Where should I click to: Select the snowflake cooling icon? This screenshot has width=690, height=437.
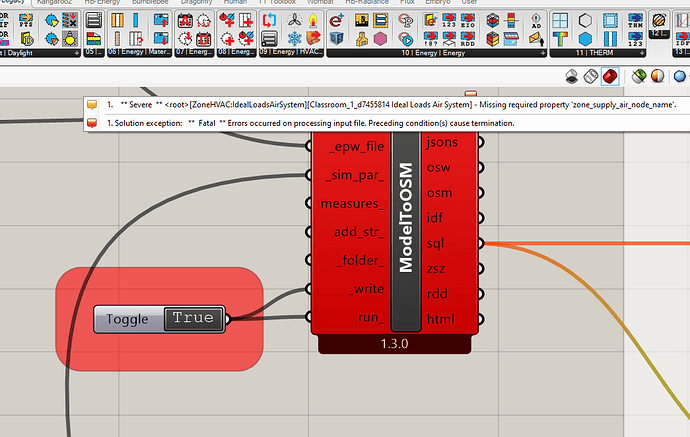coord(294,39)
